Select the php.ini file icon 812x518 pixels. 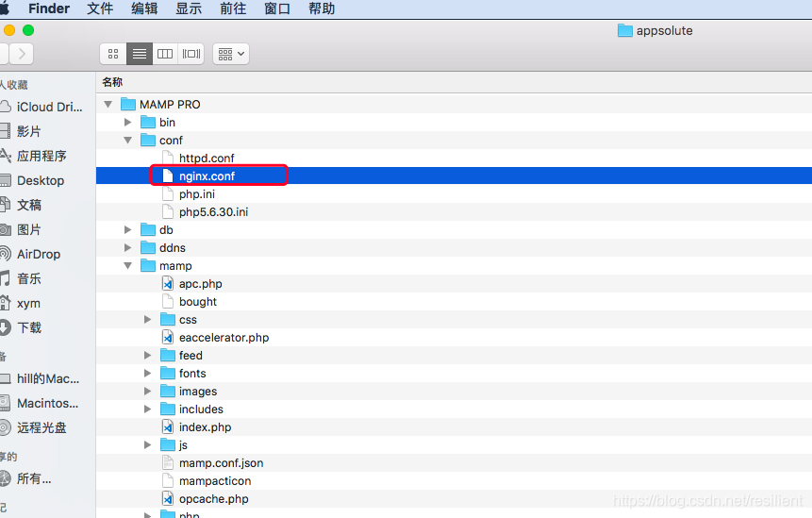(168, 194)
